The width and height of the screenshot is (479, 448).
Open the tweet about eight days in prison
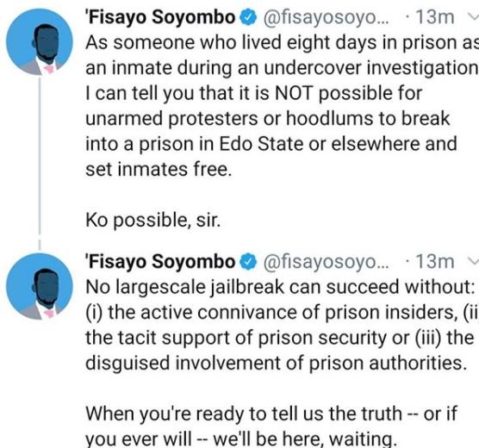(x=282, y=106)
